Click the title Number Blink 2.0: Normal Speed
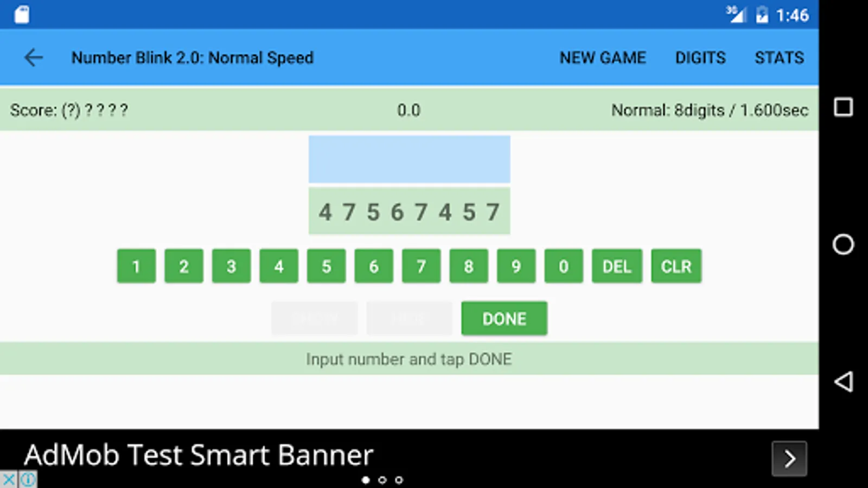Screen dimensions: 868x488 pos(193,57)
